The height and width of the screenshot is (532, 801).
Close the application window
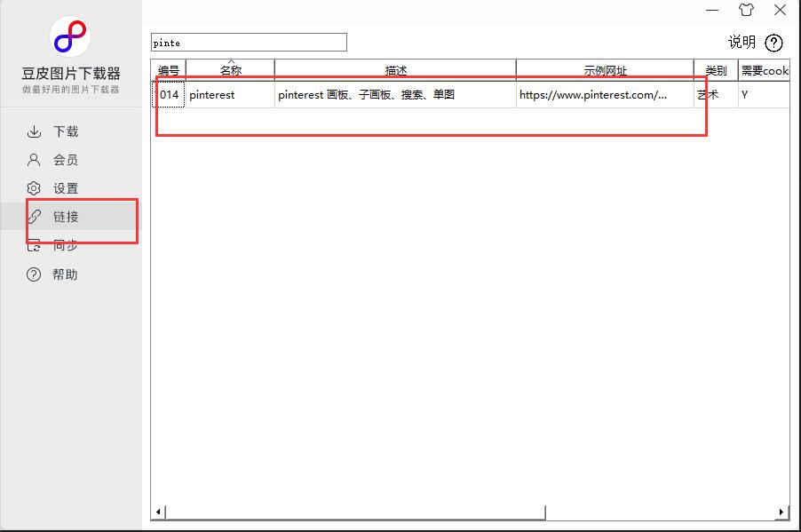[780, 10]
